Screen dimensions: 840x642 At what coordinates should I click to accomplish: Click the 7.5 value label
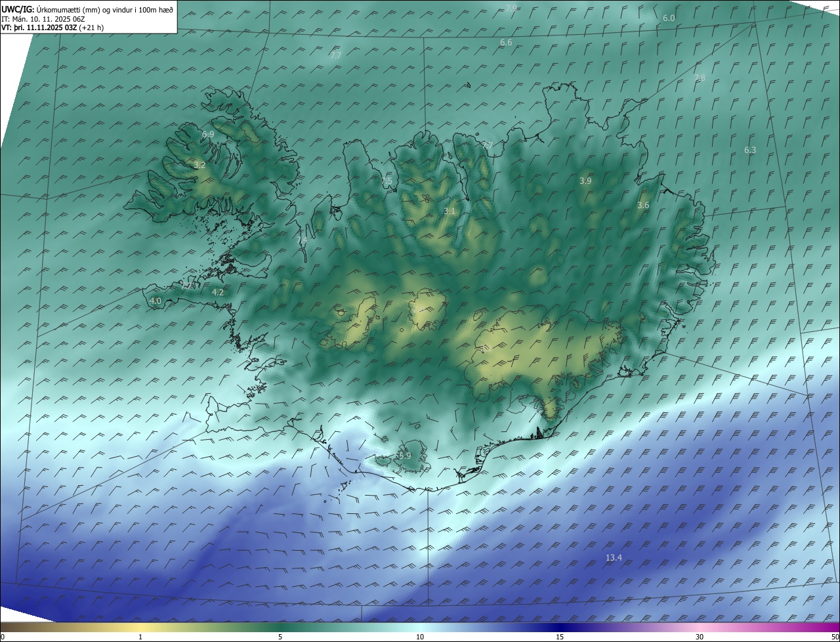click(x=386, y=181)
